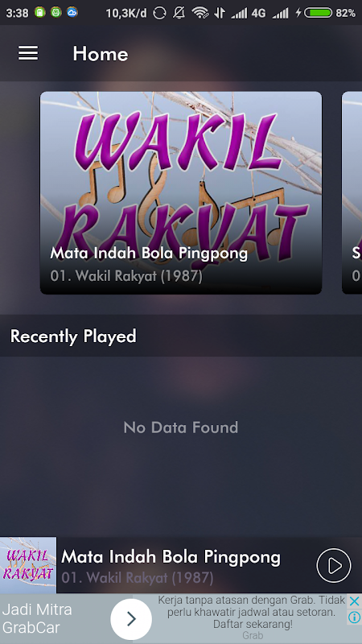Tap the mini player Wakil Rakyat thumbnail
This screenshot has width=362, height=644.
pos(28,565)
